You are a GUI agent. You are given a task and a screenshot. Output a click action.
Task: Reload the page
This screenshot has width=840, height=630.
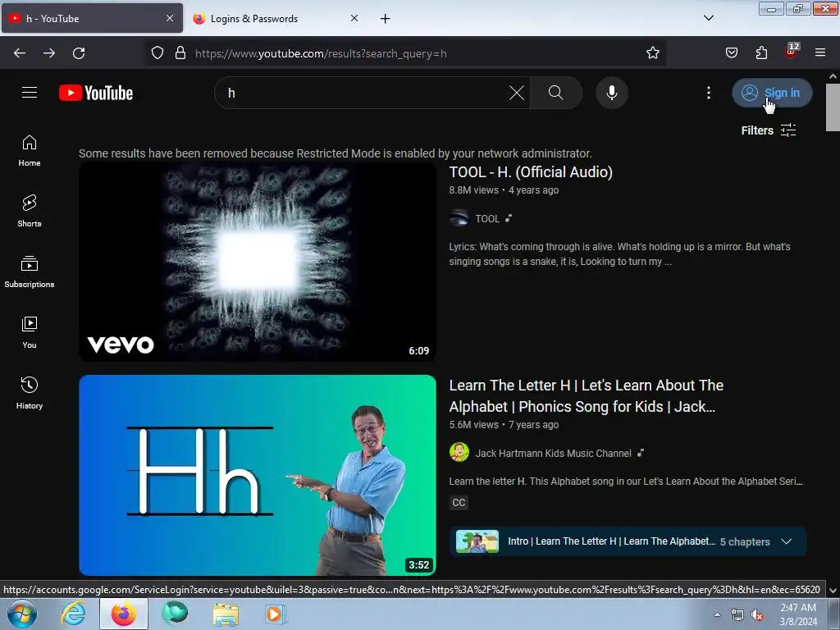[x=79, y=53]
